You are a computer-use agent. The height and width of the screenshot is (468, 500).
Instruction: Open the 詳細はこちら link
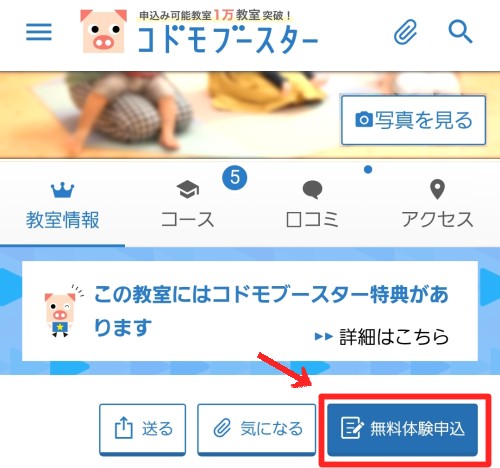382,337
